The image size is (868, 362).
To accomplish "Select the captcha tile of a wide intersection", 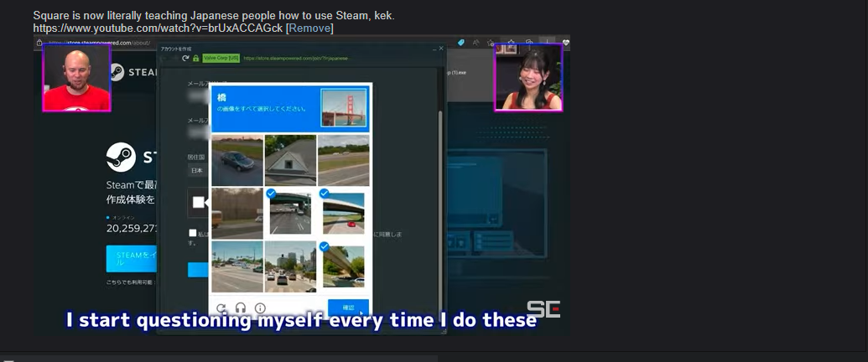I will click(x=237, y=266).
